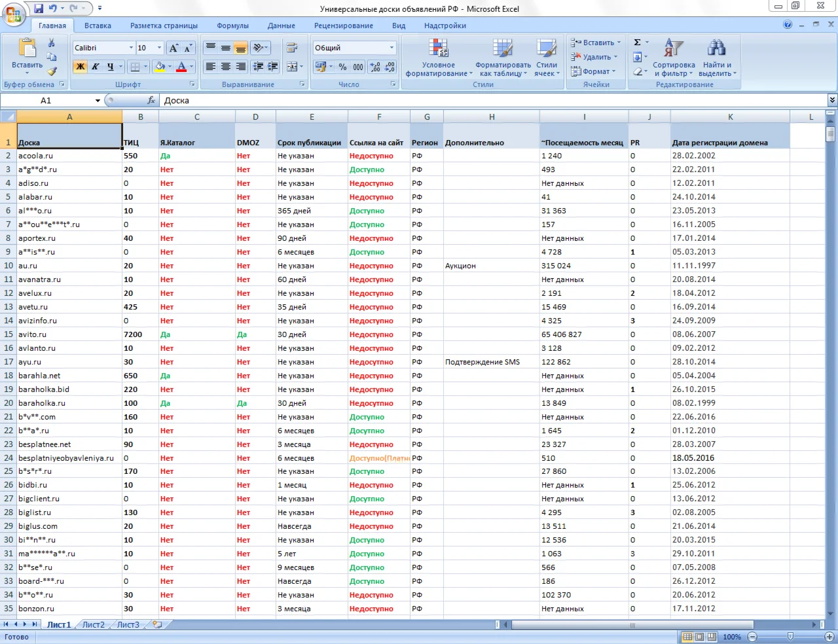The width and height of the screenshot is (838, 644).
Task: Open the number format dropdown (Общий)
Action: tap(392, 48)
